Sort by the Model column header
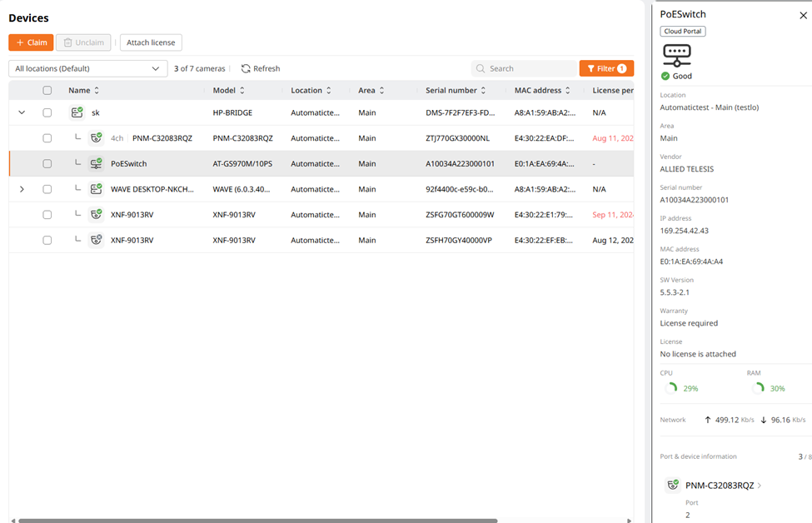The width and height of the screenshot is (812, 523). click(229, 90)
